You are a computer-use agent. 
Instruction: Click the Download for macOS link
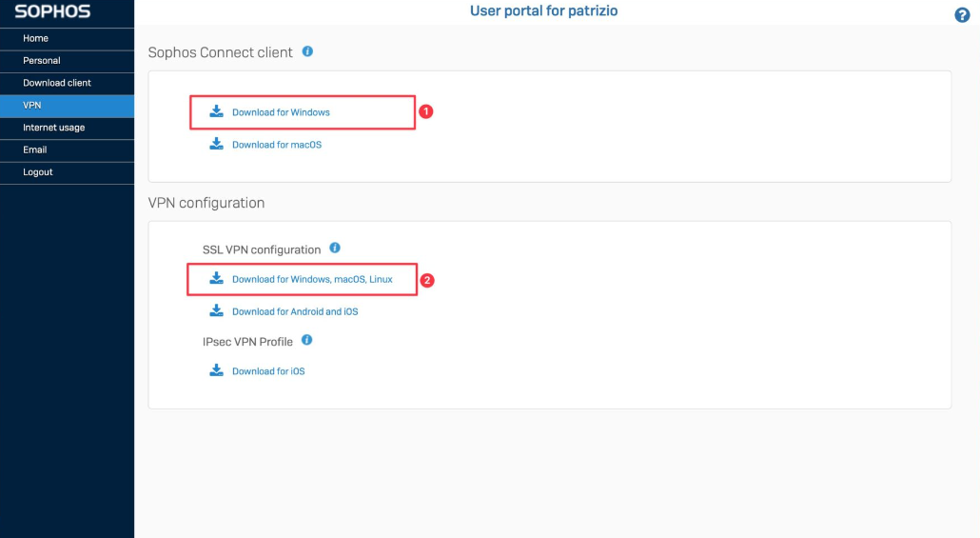pos(277,145)
